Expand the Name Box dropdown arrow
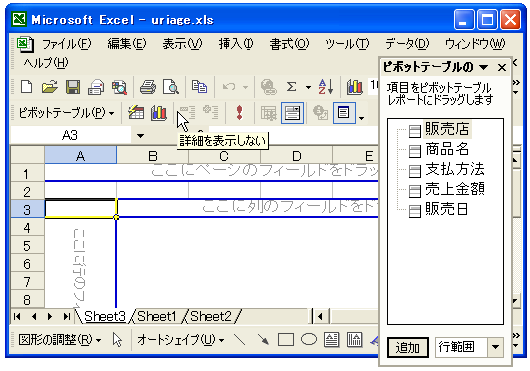Image resolution: width=530 pixels, height=371 pixels. (140, 136)
